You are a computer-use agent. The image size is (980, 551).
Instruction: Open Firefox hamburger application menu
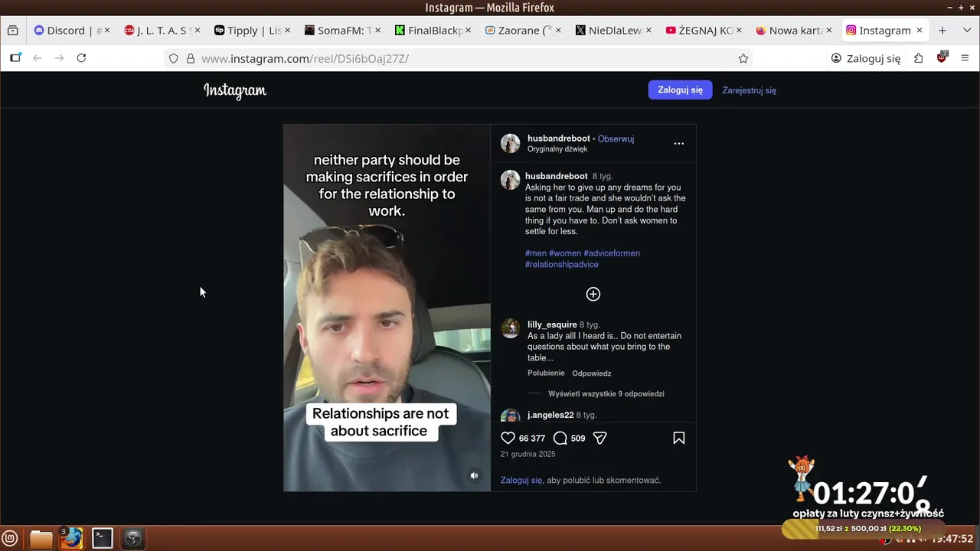click(x=965, y=58)
